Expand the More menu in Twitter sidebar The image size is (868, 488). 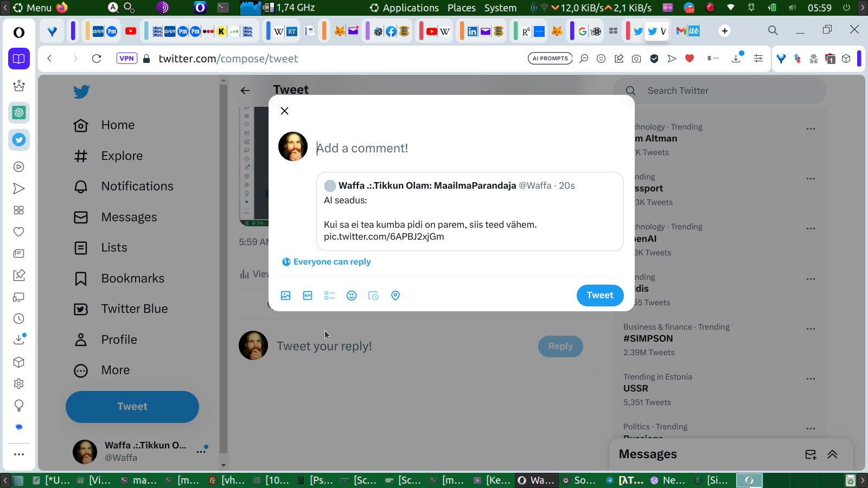click(101, 370)
